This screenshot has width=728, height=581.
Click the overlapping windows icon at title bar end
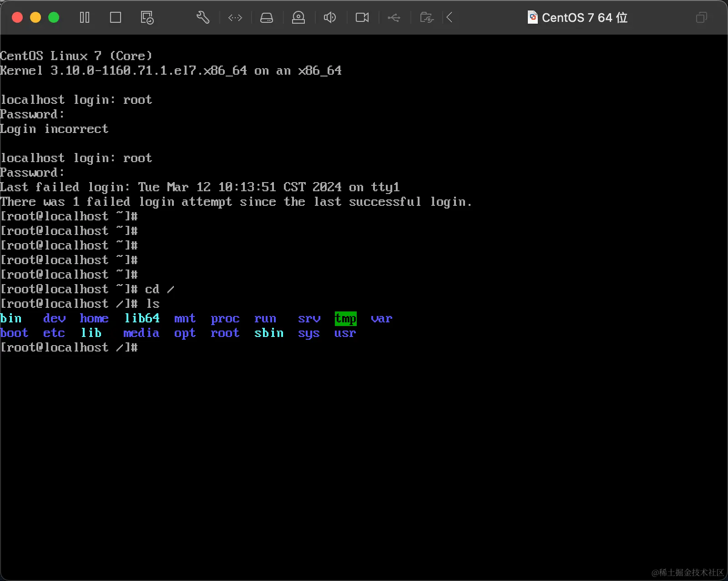[702, 18]
